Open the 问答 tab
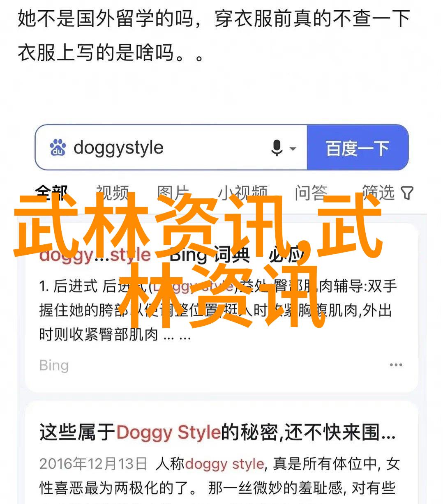The width and height of the screenshot is (443, 504). click(x=311, y=193)
